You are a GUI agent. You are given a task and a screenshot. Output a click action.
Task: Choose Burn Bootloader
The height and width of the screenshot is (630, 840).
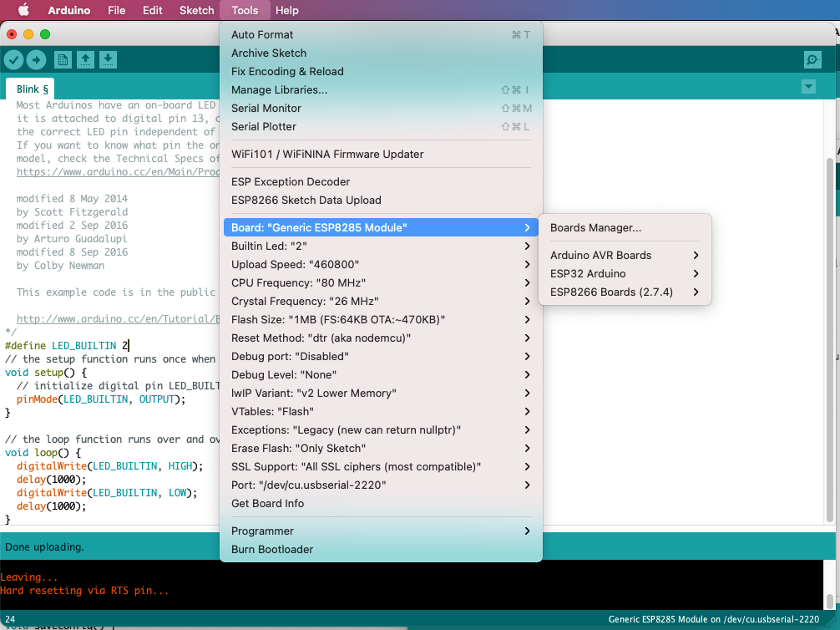[x=381, y=550]
